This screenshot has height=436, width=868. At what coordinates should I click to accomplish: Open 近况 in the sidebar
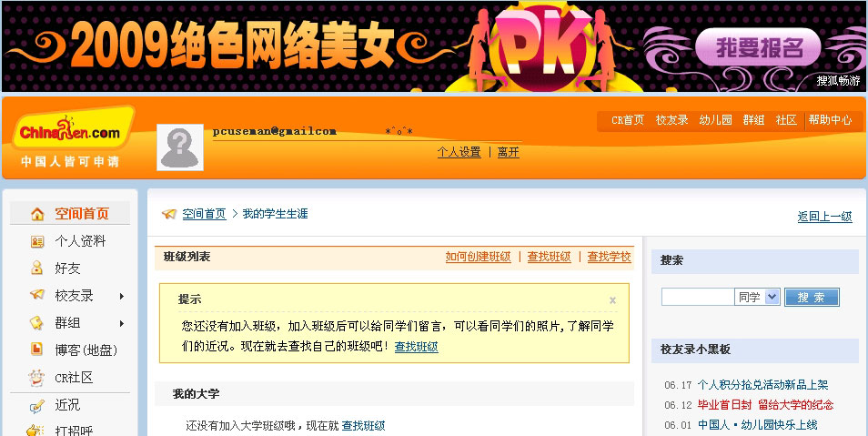(67, 405)
